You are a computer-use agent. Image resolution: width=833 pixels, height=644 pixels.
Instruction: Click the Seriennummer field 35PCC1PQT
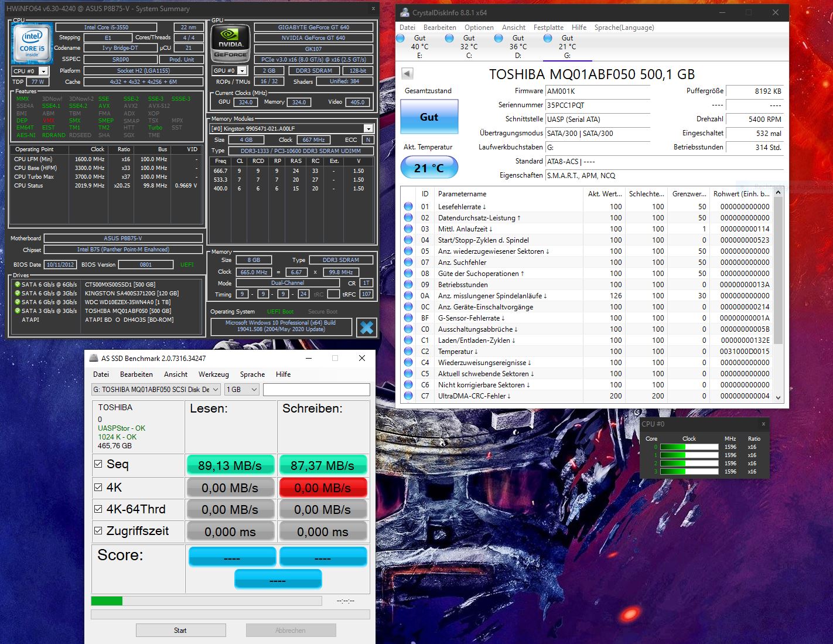click(598, 105)
